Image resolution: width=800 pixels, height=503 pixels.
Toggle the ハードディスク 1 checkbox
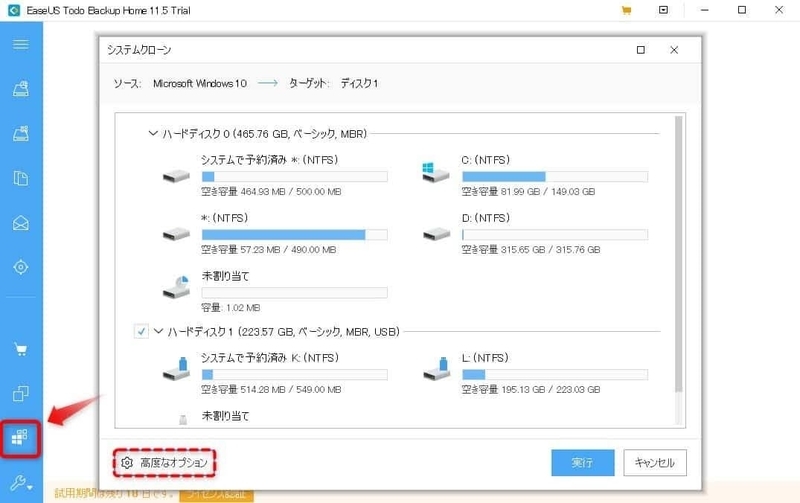141,330
